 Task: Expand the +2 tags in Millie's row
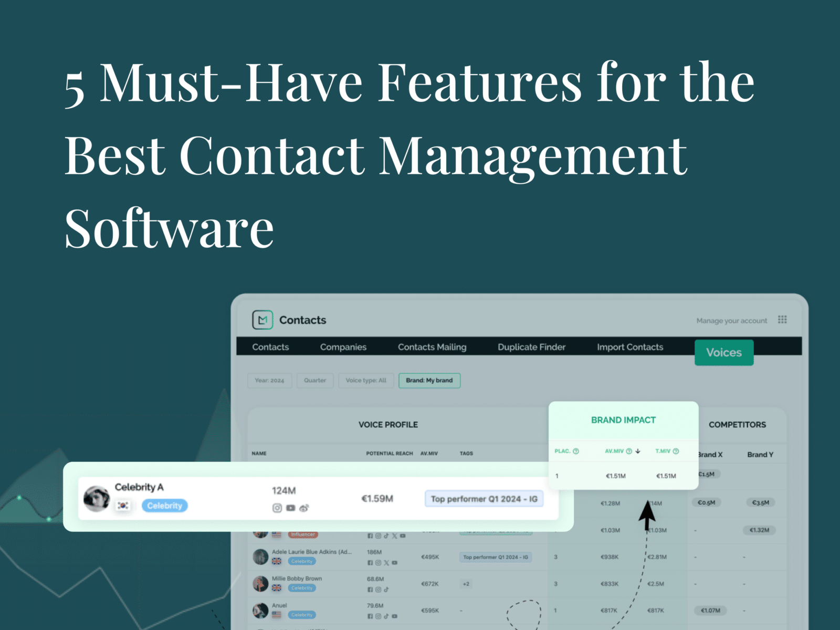point(466,584)
